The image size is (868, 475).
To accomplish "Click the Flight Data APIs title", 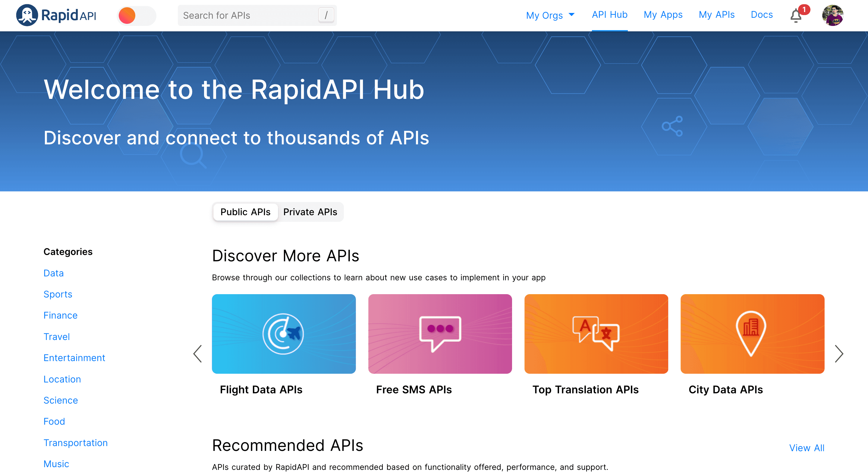I will (x=261, y=390).
